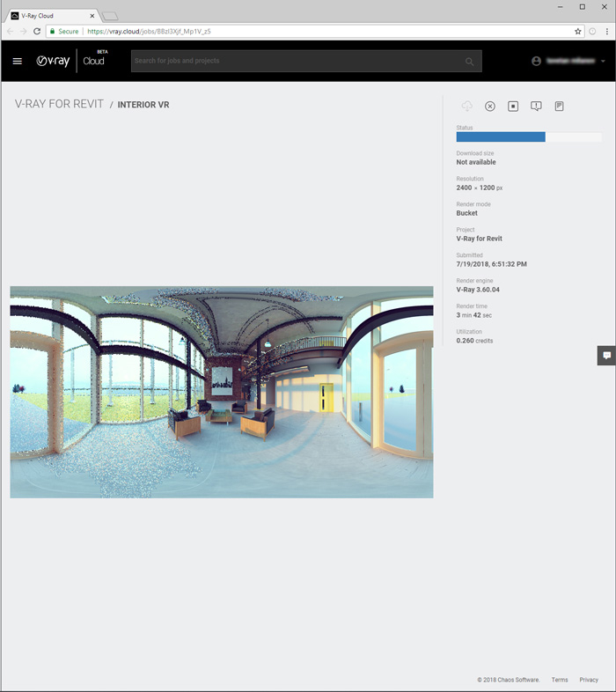Open the feedback chat side tab
The image size is (616, 692).
(605, 356)
